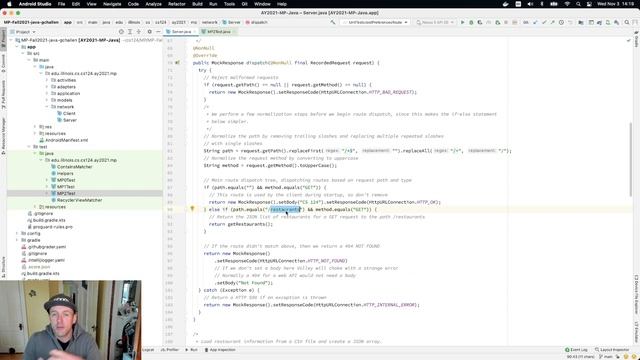The height and width of the screenshot is (360, 640).
Task: Open the device selector dropdown
Action: 435,22
